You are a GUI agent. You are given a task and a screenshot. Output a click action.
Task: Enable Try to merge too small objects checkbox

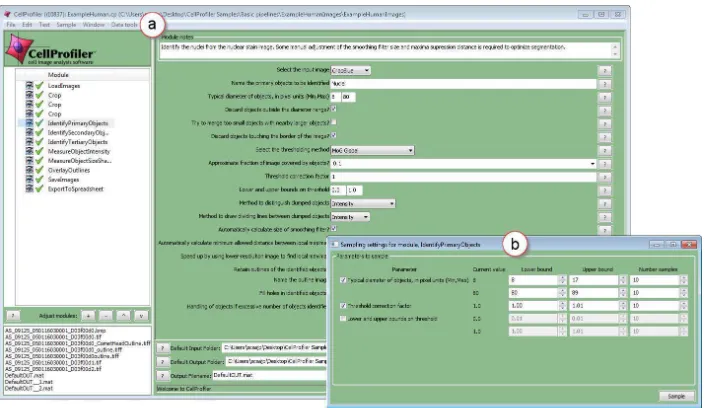click(x=334, y=122)
